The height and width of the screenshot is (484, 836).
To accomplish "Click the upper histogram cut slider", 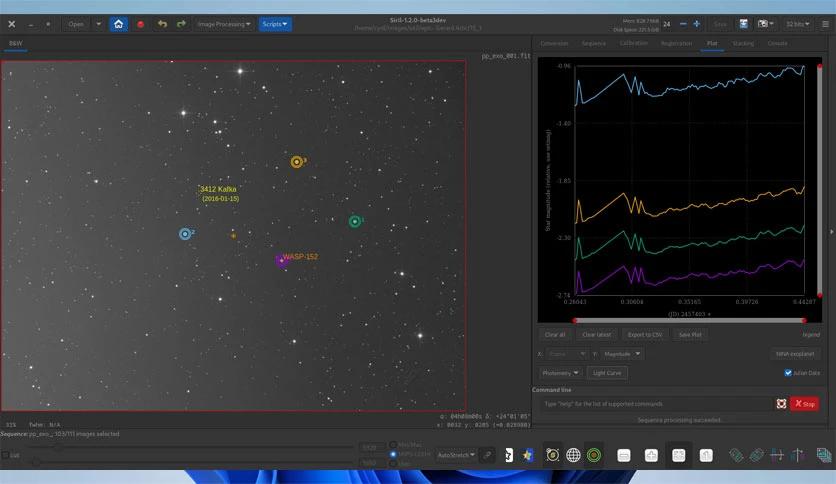I will [x=192, y=449].
